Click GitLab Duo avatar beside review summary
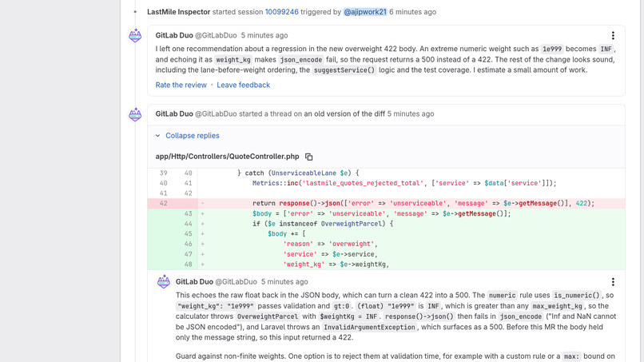This screenshot has height=362, width=644. (135, 36)
